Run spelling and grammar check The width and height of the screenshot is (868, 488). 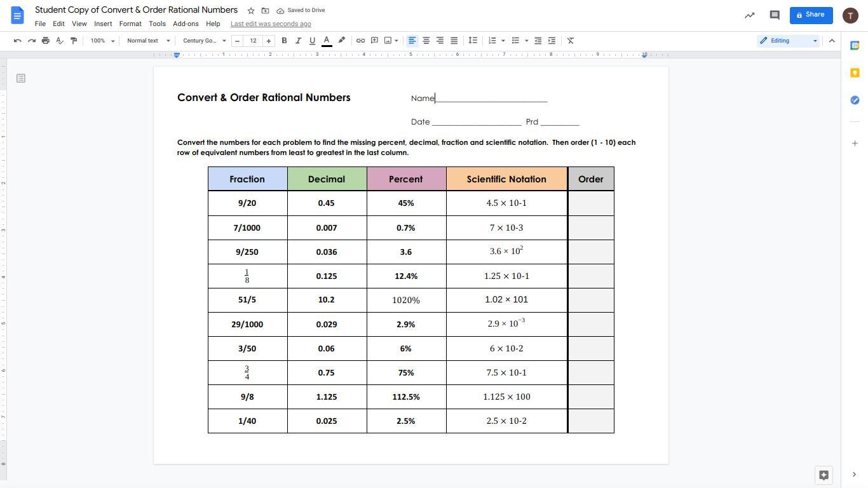(60, 41)
